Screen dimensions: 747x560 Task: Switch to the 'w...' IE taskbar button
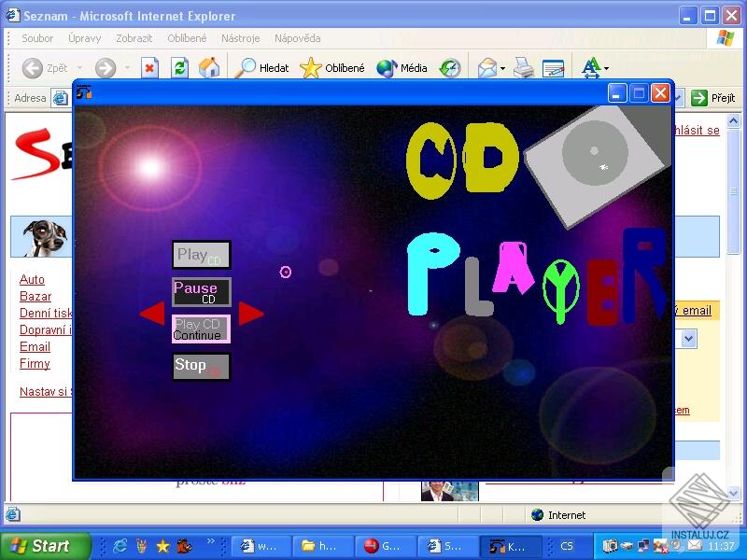261,546
